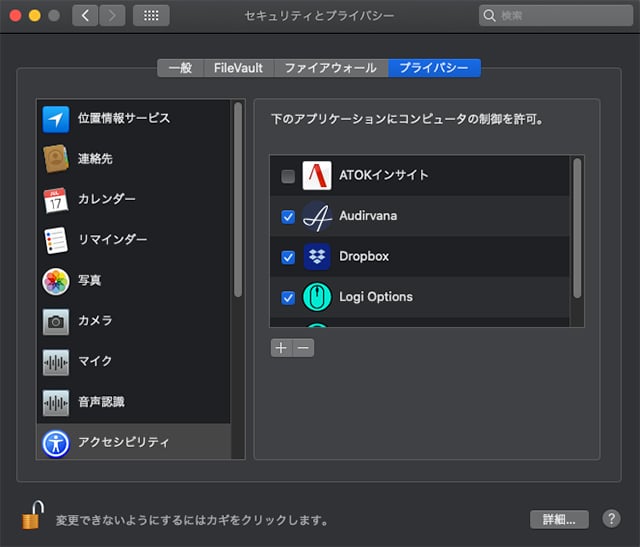Click the padlock icon to lock changes
The height and width of the screenshot is (547, 640).
click(33, 515)
